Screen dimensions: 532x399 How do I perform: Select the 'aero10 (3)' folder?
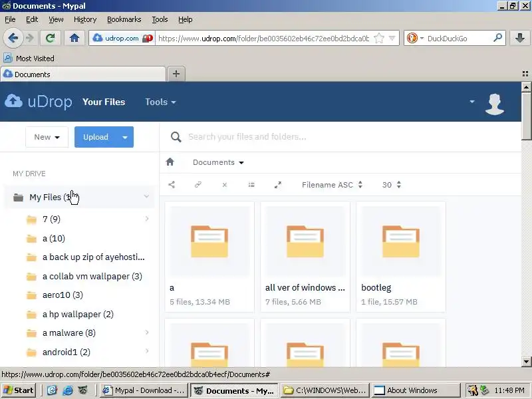[63, 295]
